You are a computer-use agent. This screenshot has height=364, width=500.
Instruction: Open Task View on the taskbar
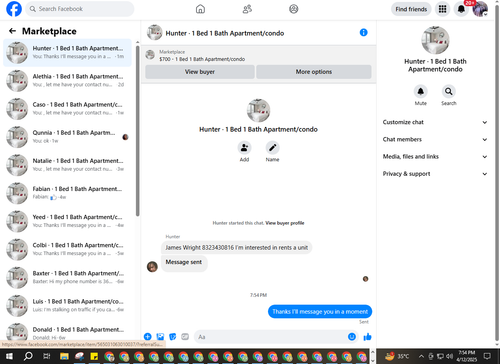46,356
